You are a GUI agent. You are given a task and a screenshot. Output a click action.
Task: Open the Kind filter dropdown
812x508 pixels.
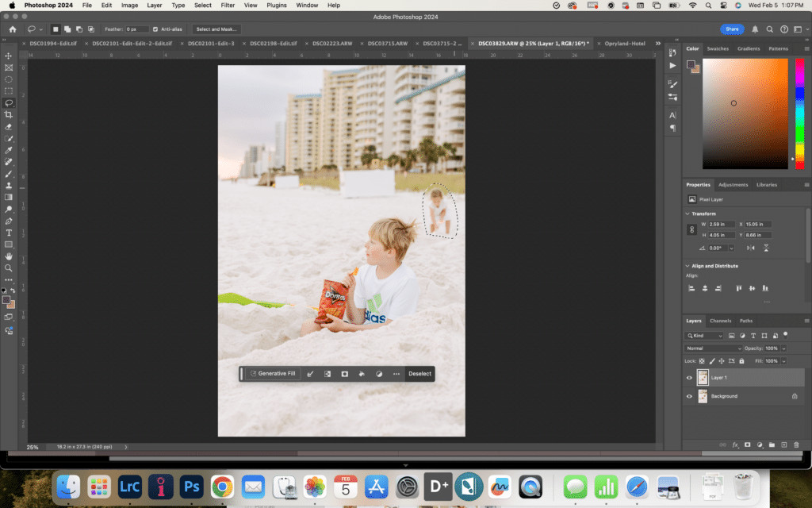pyautogui.click(x=704, y=336)
